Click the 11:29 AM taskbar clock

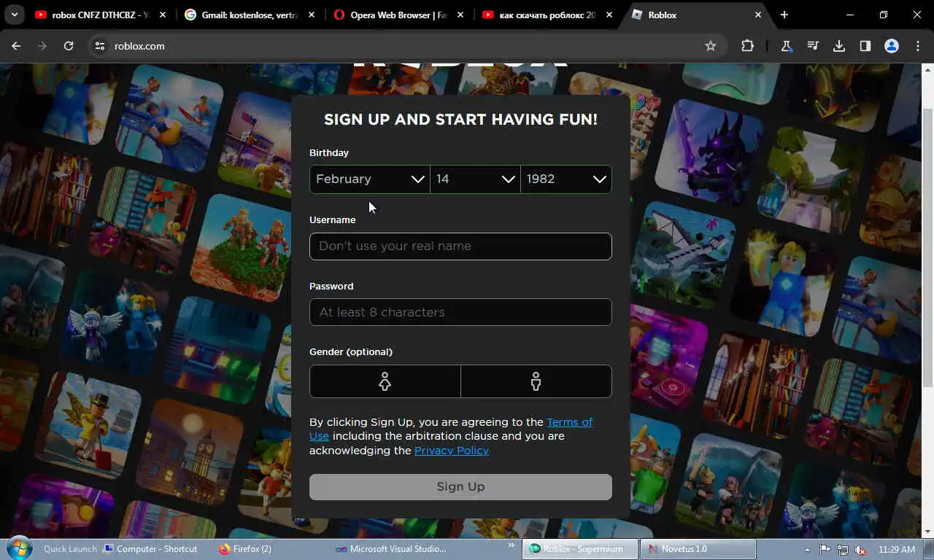(x=897, y=550)
